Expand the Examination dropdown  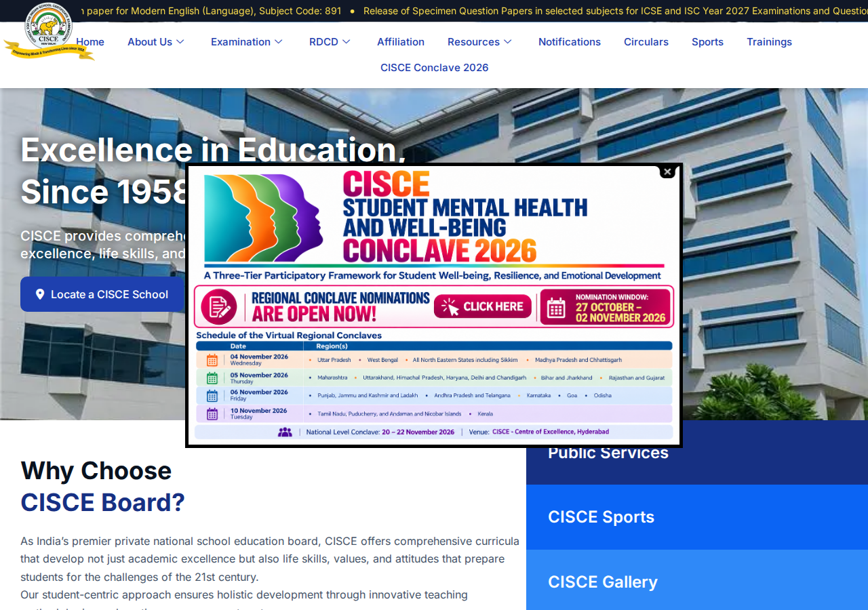pos(247,42)
